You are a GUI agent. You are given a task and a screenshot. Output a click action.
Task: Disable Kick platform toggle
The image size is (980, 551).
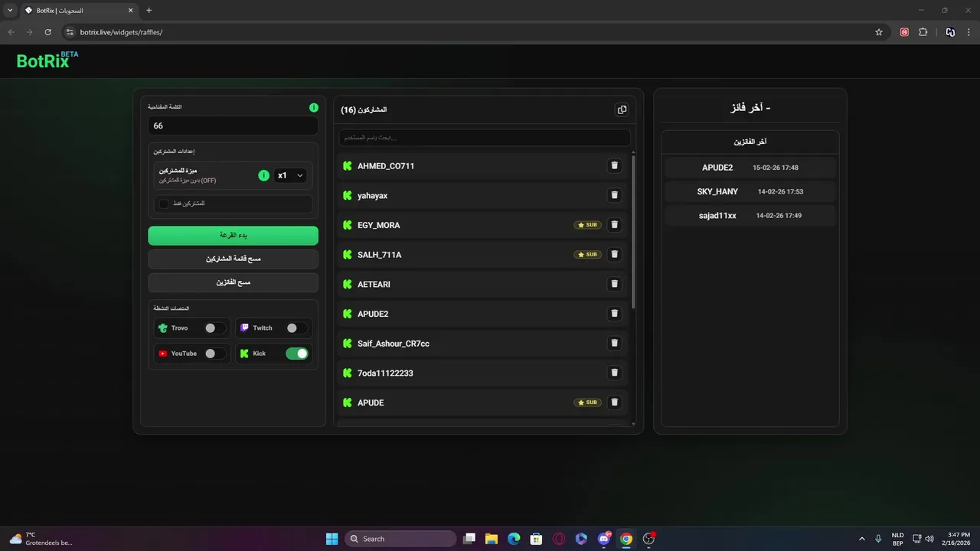(x=297, y=354)
